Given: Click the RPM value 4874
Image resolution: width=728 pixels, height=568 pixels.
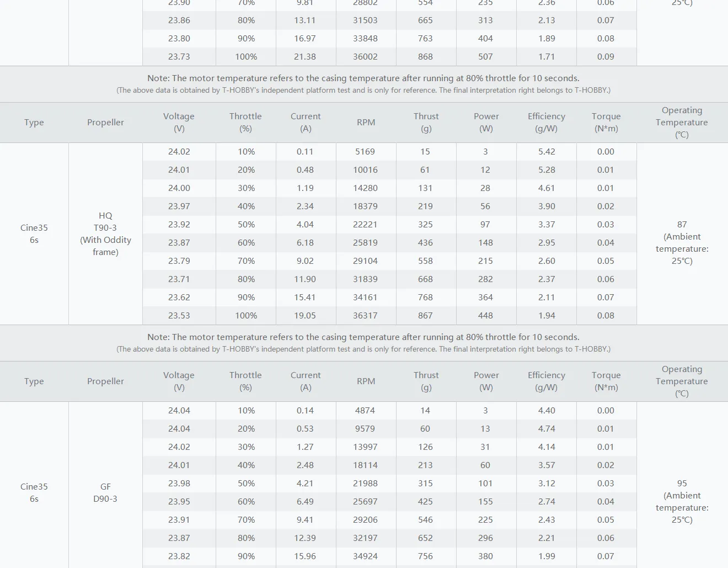Looking at the screenshot, I should [365, 411].
